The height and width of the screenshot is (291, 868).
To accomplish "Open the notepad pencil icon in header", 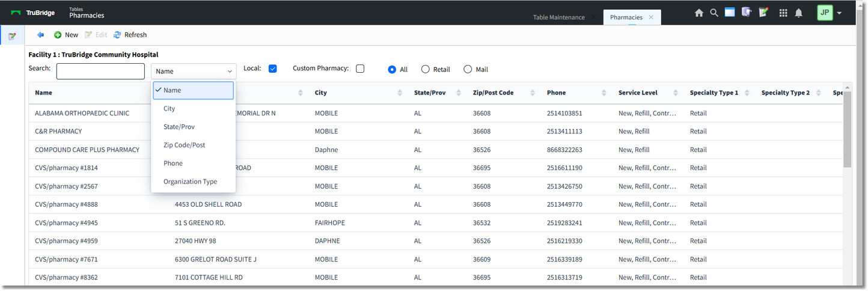I will click(x=764, y=12).
